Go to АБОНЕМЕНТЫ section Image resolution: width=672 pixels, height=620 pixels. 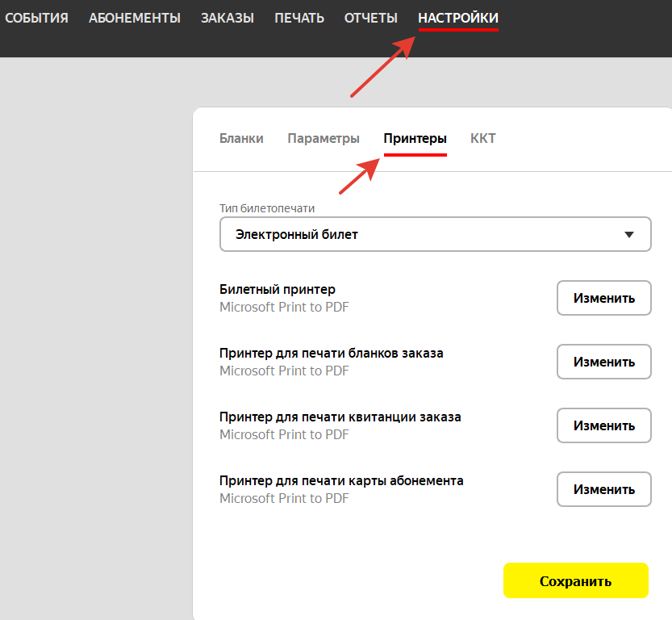(135, 18)
